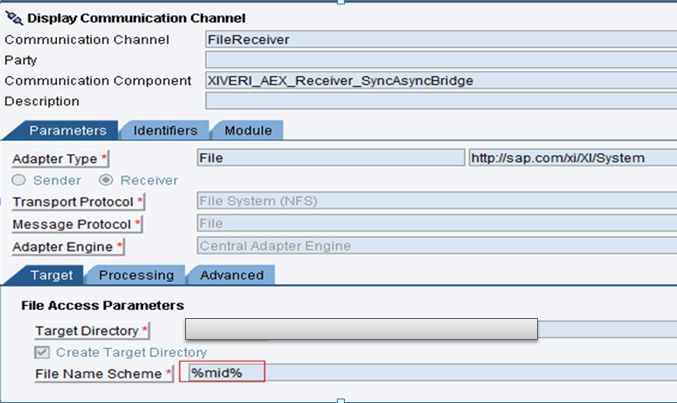Open the Module tab
The image size is (677, 403).
click(248, 130)
